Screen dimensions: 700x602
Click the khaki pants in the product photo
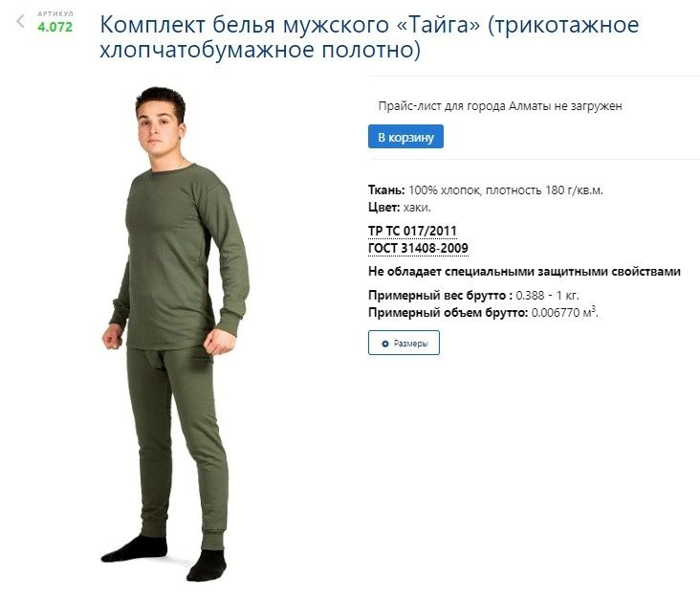pos(181,447)
